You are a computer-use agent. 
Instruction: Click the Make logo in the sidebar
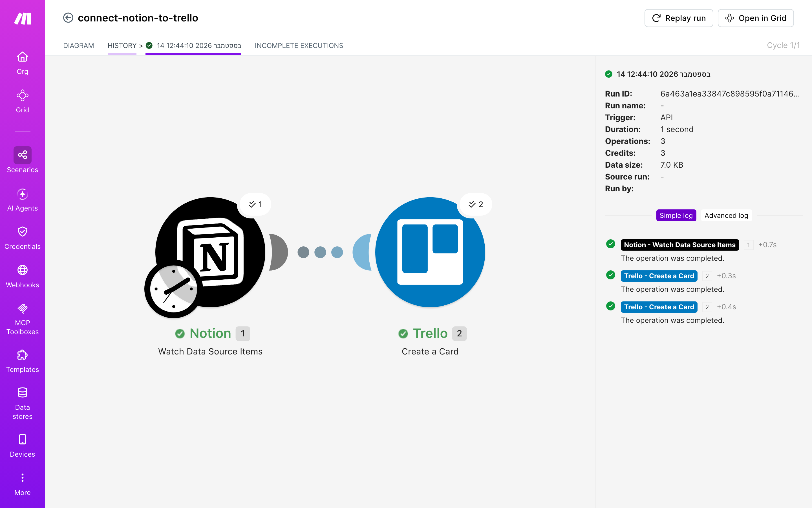(x=23, y=18)
